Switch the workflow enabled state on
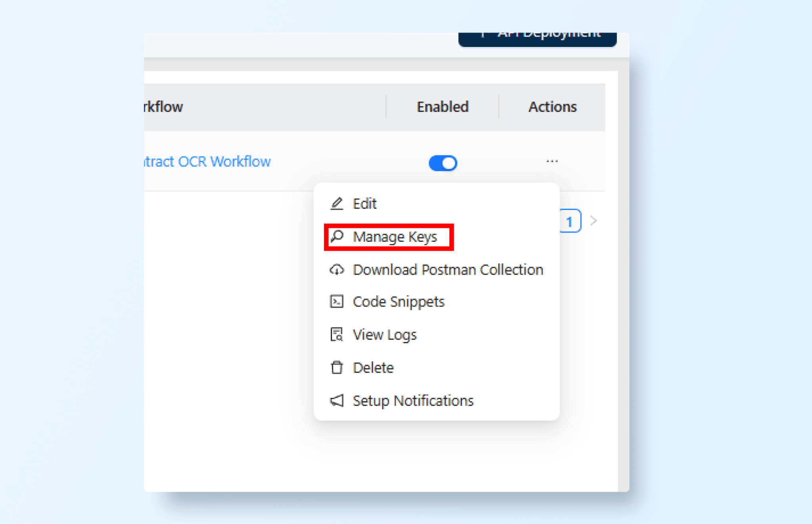 pyautogui.click(x=443, y=163)
